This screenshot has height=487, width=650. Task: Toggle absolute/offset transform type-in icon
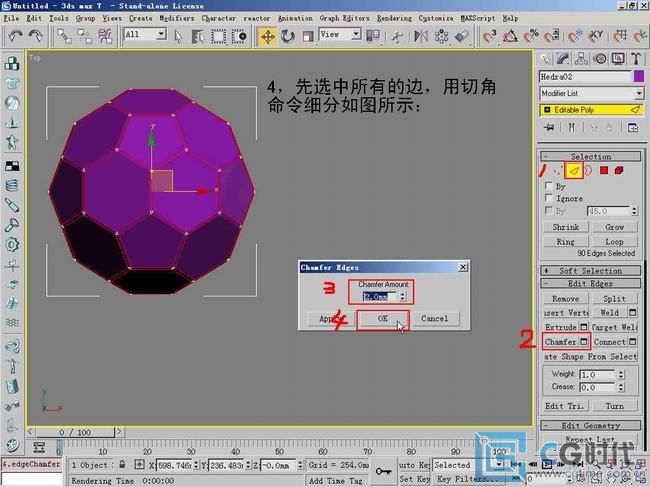(x=139, y=465)
